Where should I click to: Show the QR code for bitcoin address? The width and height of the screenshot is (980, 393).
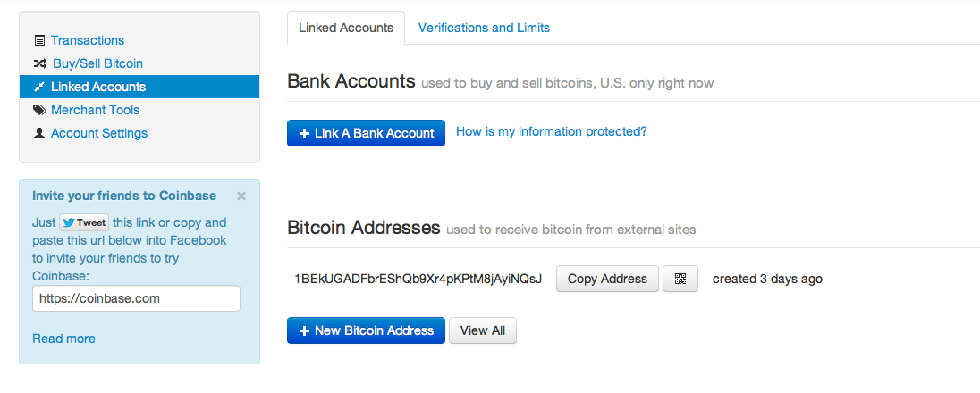[680, 279]
